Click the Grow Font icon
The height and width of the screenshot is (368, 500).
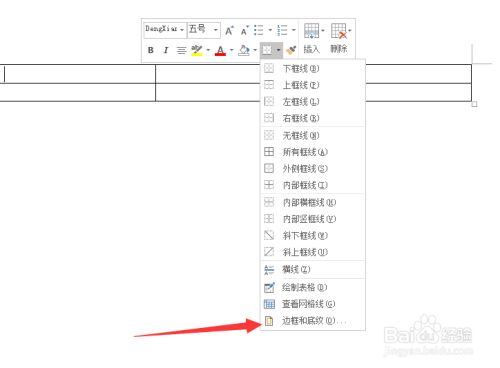tap(229, 31)
